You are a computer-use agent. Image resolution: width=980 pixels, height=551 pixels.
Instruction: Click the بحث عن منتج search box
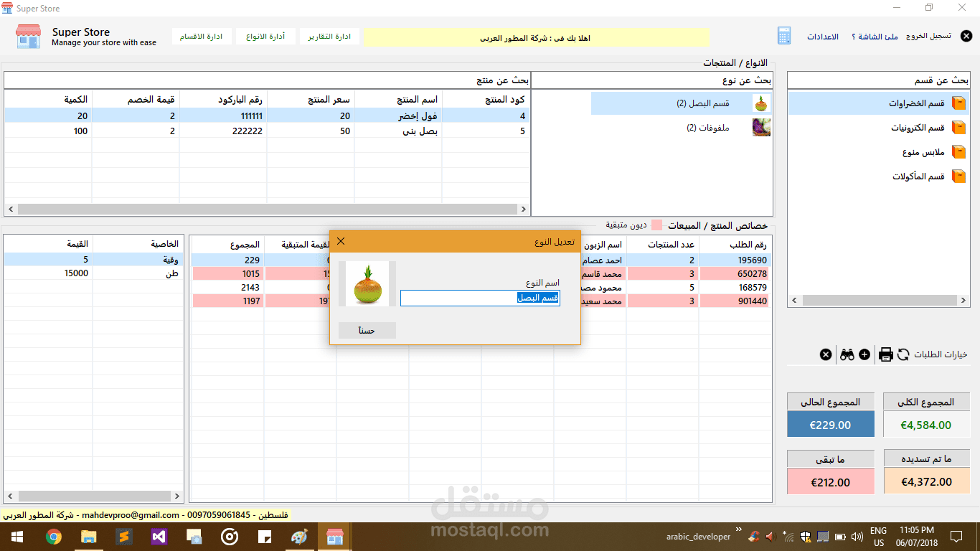click(x=267, y=81)
